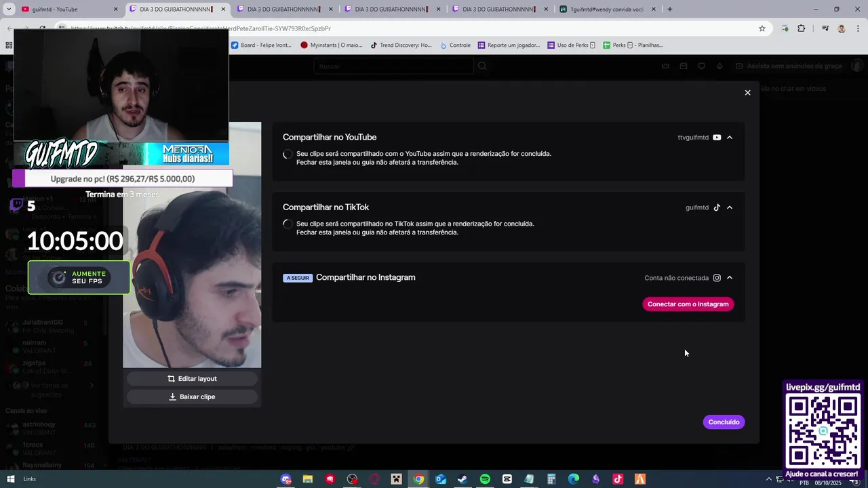Close the guifmtd - YouTube tab
Viewport: 868px width, 488px height.
tap(115, 9)
